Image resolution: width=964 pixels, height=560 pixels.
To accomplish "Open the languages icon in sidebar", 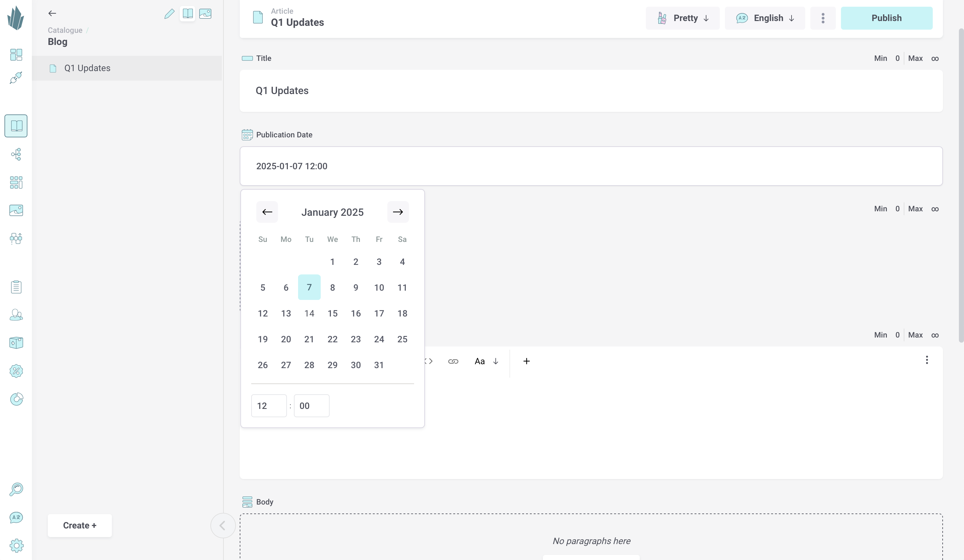I will (x=16, y=518).
